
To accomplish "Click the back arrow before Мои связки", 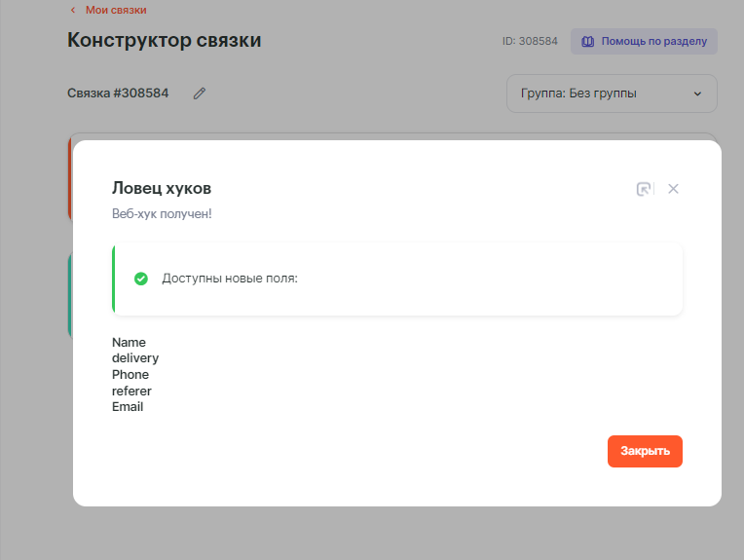I will (x=72, y=10).
